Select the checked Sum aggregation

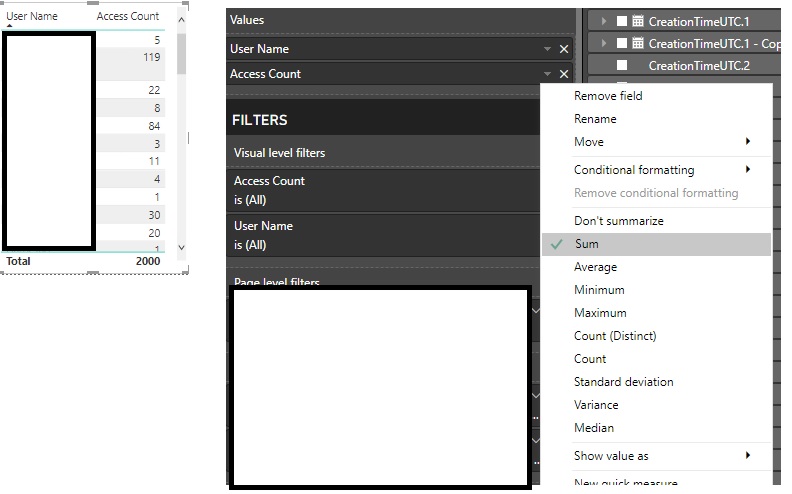click(x=657, y=244)
